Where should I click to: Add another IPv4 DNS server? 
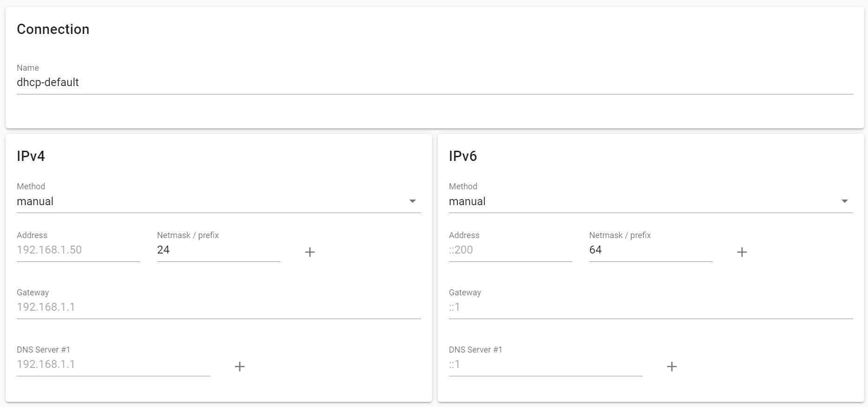coord(239,367)
